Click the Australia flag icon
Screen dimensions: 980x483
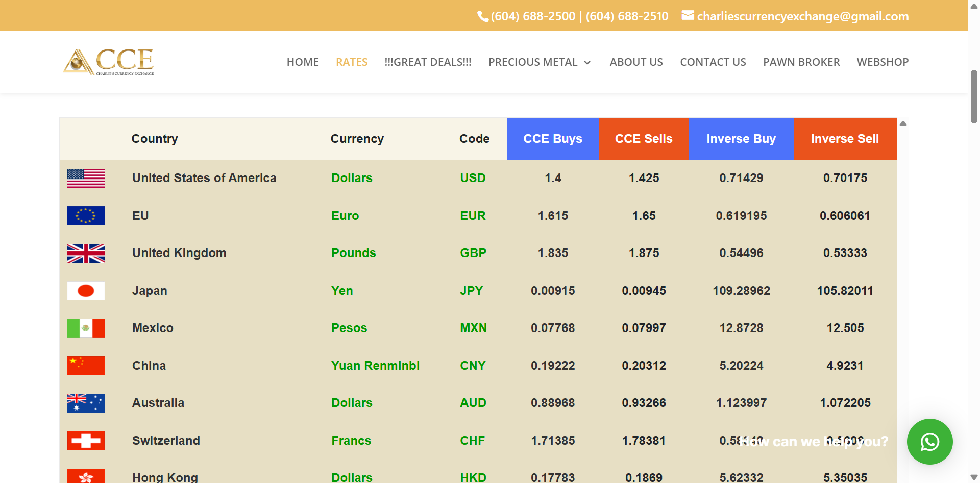coord(85,403)
